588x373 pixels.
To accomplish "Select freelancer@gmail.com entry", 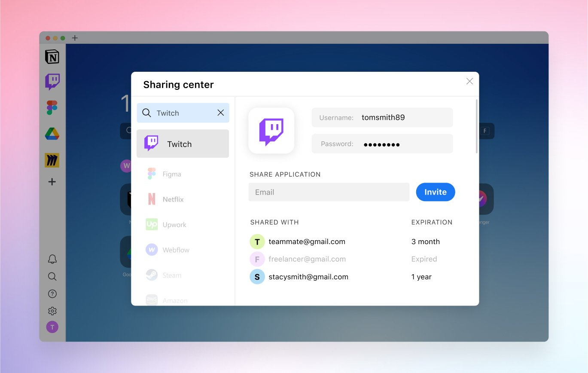I will tap(307, 259).
